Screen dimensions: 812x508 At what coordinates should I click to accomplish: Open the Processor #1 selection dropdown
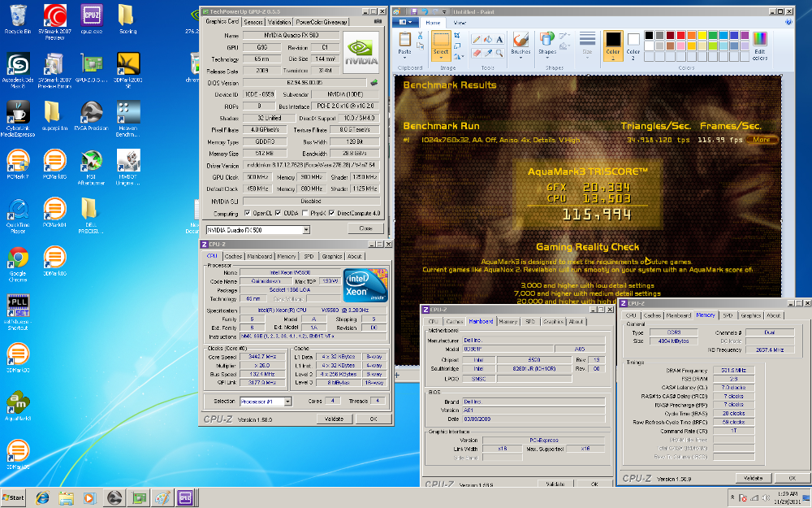pyautogui.click(x=288, y=402)
